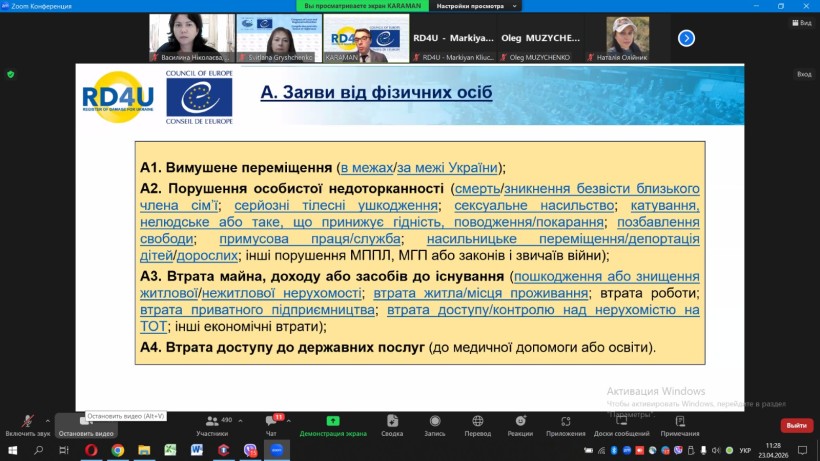Image resolution: width=820 pixels, height=461 pixels.
Task: Open 'нежитлової нерухомості' link
Action: [282, 293]
